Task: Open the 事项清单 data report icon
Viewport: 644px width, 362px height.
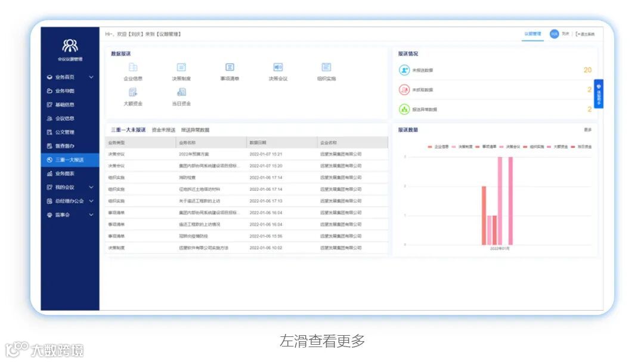Action: pyautogui.click(x=230, y=67)
